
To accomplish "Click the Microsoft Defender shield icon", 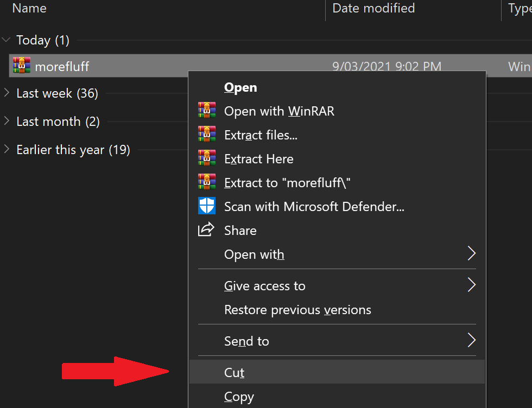I will pyautogui.click(x=207, y=207).
